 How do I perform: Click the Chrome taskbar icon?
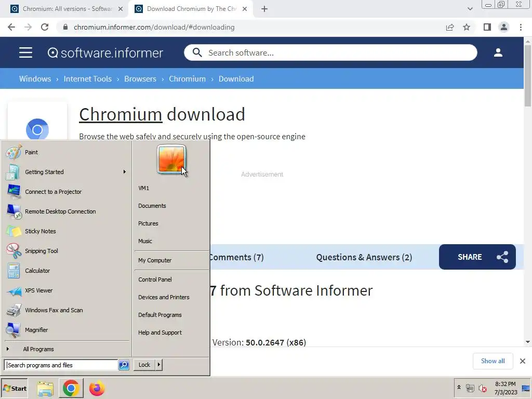[71, 388]
